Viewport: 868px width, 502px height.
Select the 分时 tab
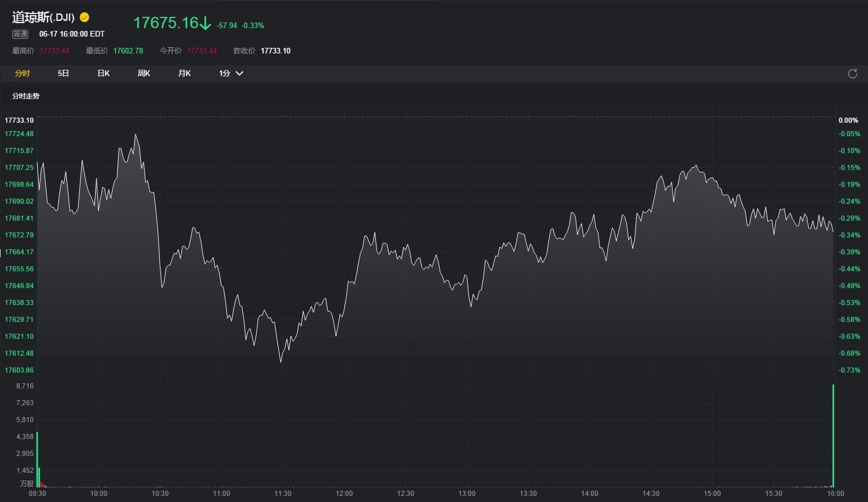[23, 73]
